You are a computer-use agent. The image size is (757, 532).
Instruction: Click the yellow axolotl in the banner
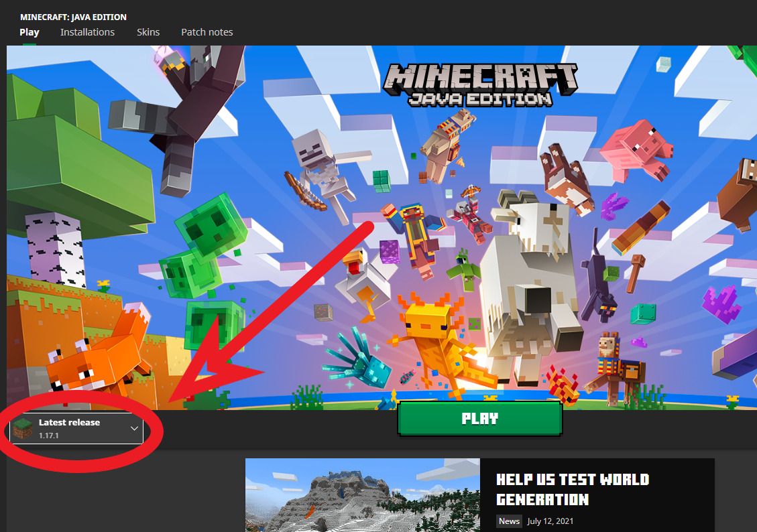429,335
